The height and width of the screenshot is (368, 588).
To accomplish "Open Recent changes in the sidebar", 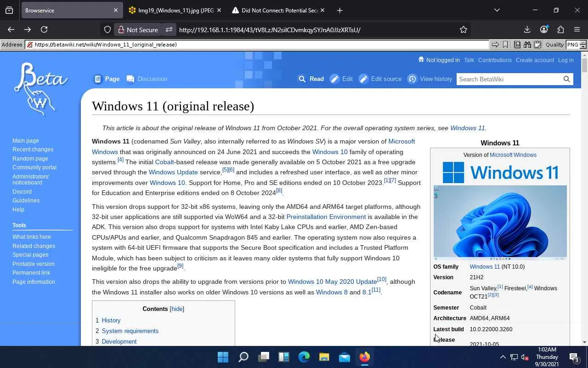I will (x=33, y=149).
